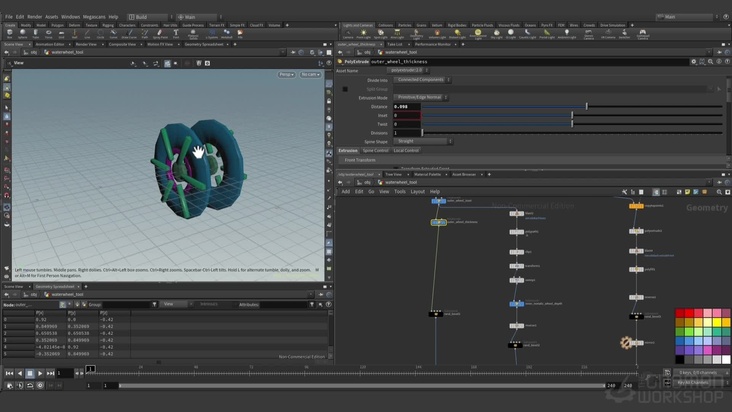The image size is (732, 412).
Task: Open the Megascans menu
Action: click(x=94, y=17)
